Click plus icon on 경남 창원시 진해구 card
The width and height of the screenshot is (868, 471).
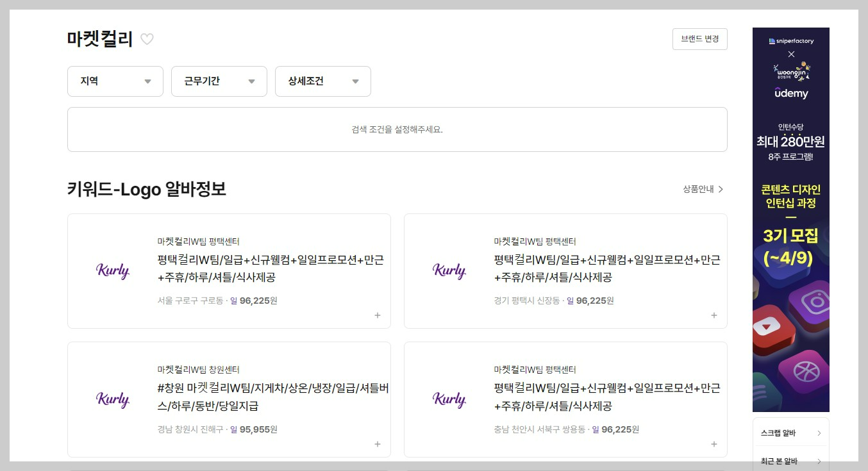(x=378, y=444)
